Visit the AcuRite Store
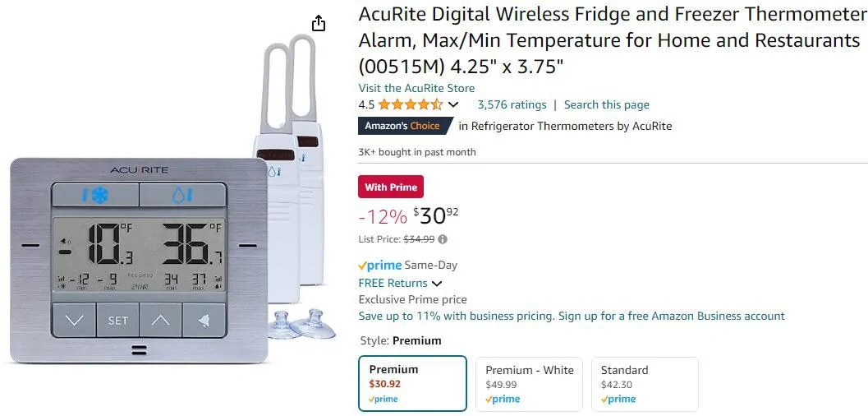The height and width of the screenshot is (416, 868). [x=416, y=88]
